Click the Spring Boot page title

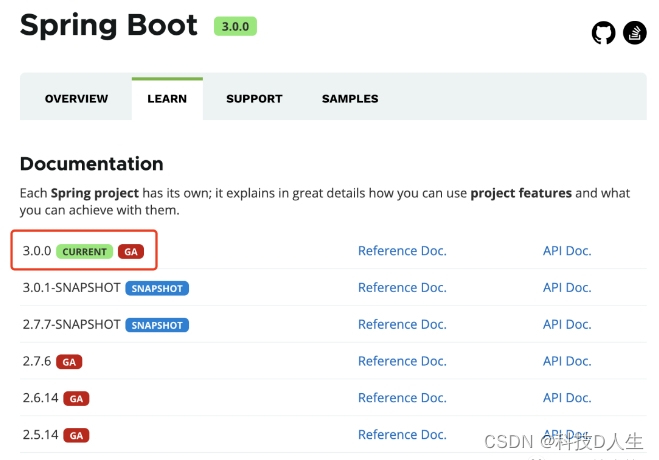(x=108, y=26)
